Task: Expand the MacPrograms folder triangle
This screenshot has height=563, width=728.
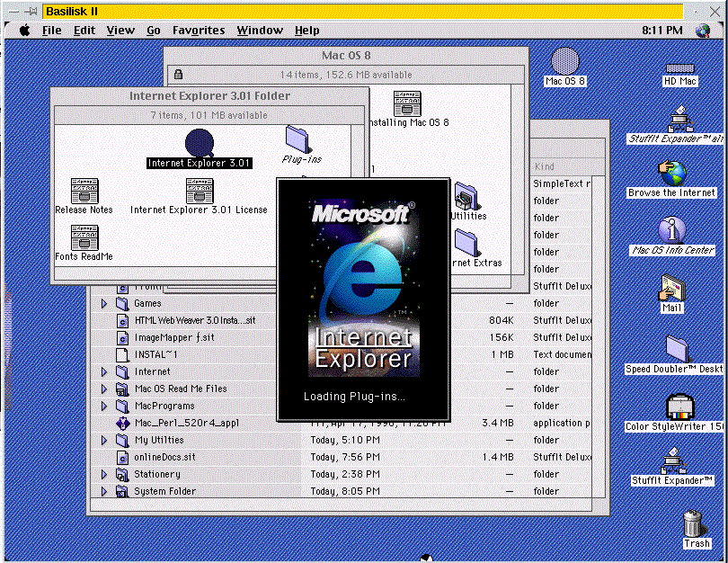Action: (x=104, y=407)
